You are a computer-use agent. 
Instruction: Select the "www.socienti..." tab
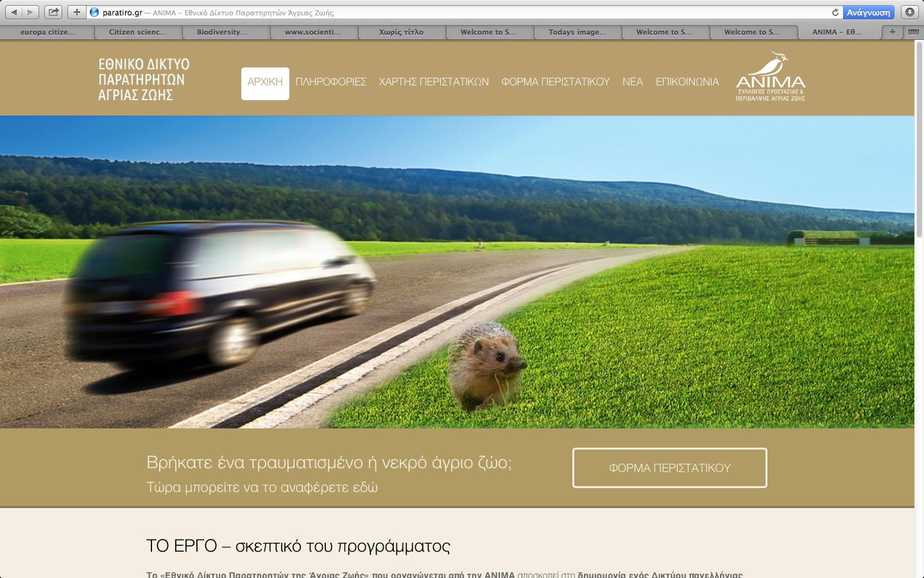(314, 32)
